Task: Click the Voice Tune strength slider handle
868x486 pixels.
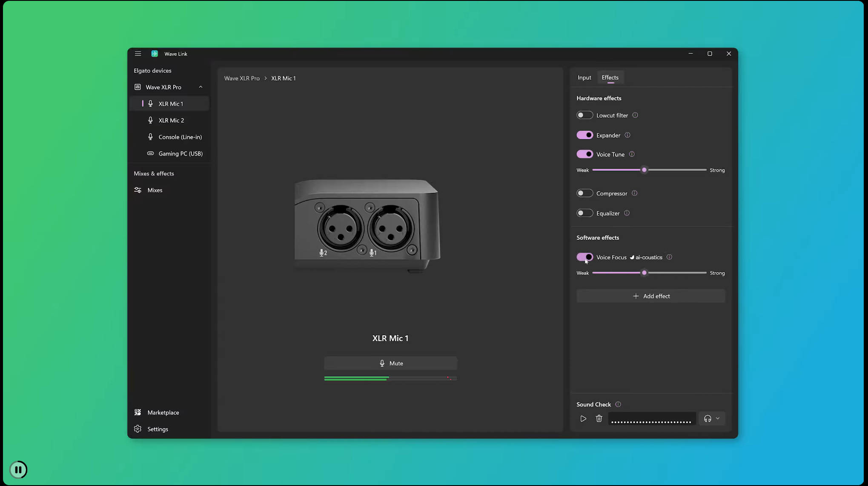Action: tap(644, 170)
